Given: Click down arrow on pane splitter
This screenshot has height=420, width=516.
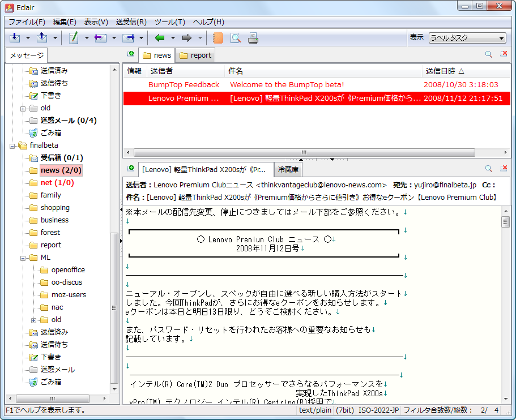Looking at the screenshot, I should click(x=332, y=160).
